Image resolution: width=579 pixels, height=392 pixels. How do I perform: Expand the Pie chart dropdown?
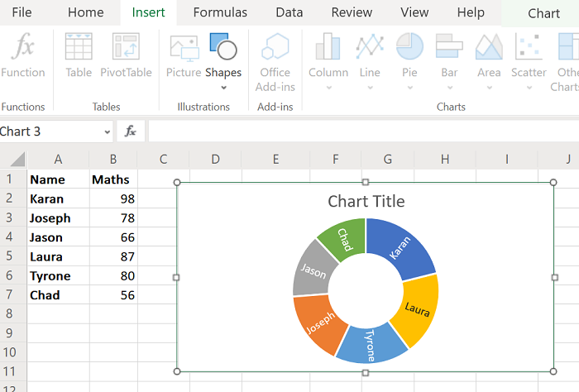(x=409, y=87)
